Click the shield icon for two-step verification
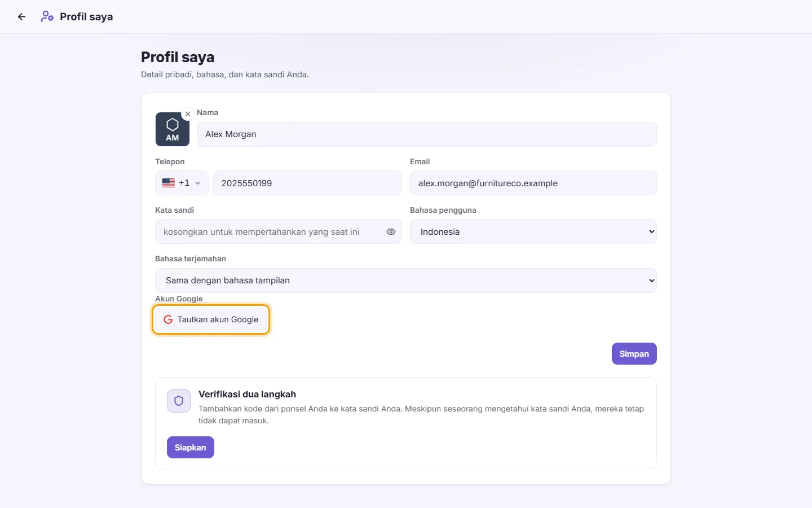Image resolution: width=812 pixels, height=508 pixels. pos(179,401)
